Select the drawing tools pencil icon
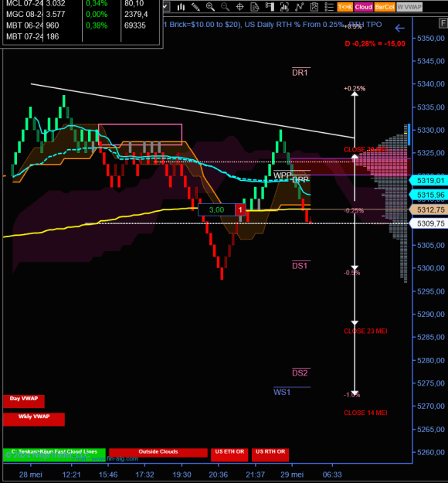The image size is (448, 483). (195, 7)
